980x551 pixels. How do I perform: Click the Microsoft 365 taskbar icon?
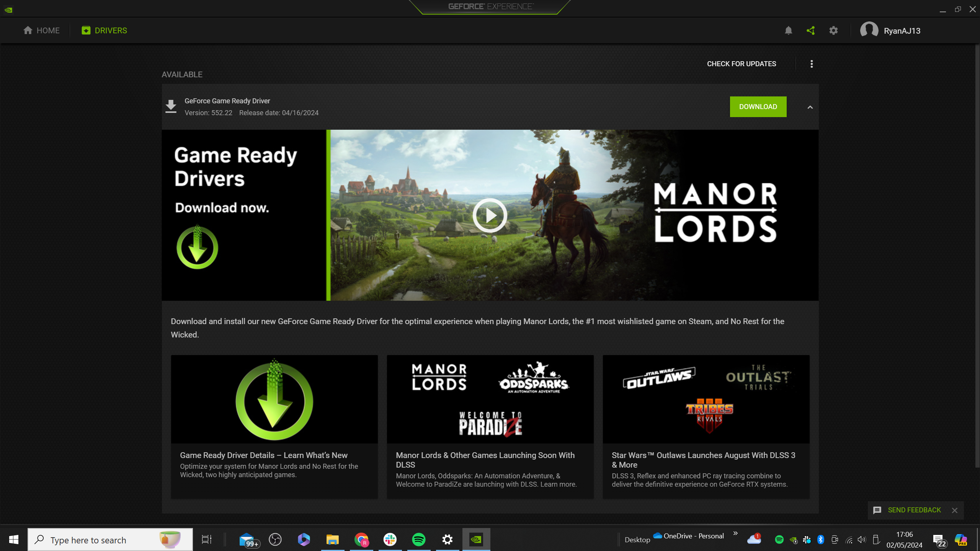pyautogui.click(x=304, y=540)
